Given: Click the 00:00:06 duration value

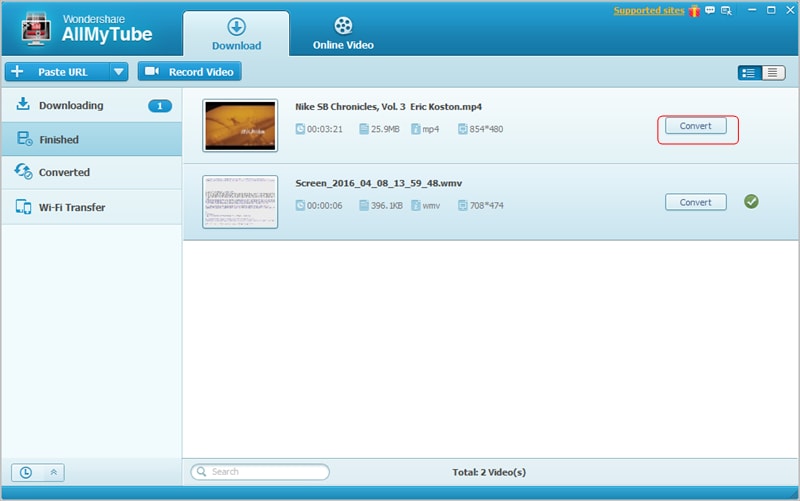Looking at the screenshot, I should [x=324, y=206].
